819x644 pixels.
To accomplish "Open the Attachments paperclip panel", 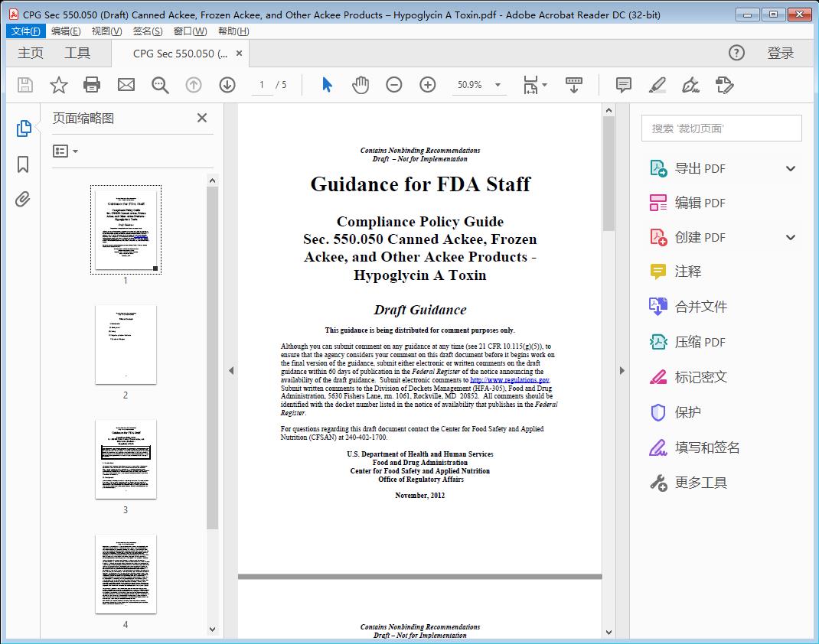I will pyautogui.click(x=23, y=200).
